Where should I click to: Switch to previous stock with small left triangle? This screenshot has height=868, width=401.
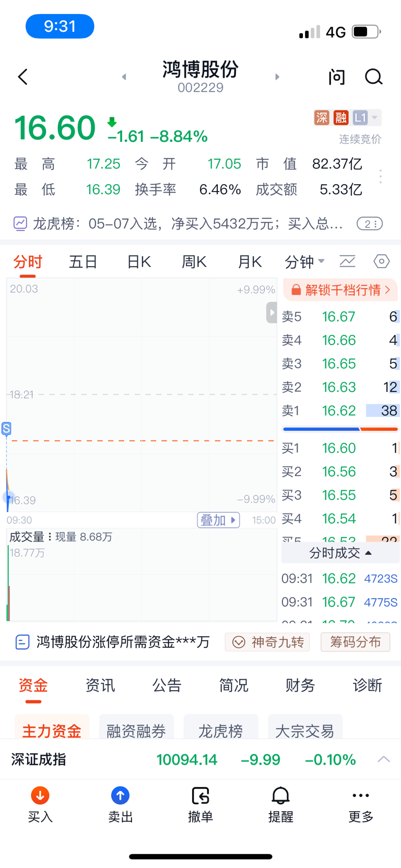coord(124,77)
